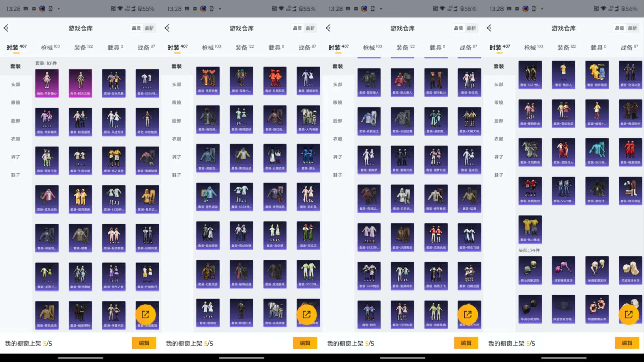The width and height of the screenshot is (644, 362).
Task: Tap the export icon in the fourth panel
Action: [x=628, y=314]
